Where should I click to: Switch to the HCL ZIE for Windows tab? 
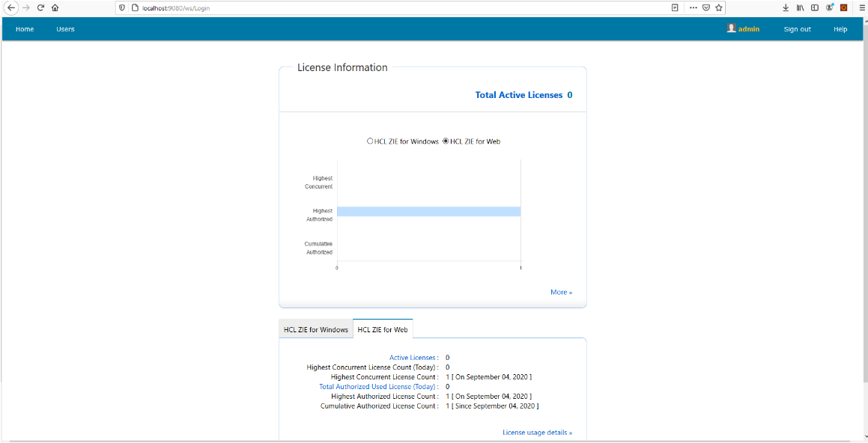click(x=316, y=329)
